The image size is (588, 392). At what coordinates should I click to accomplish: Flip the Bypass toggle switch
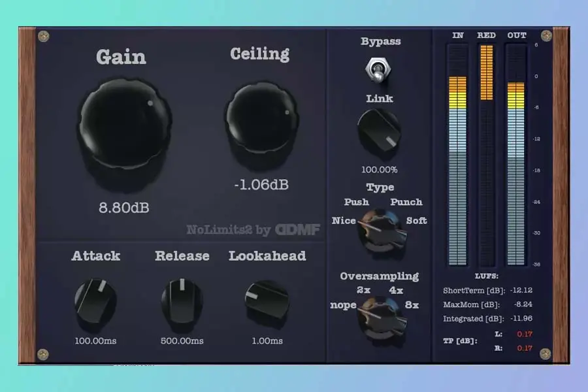378,69
